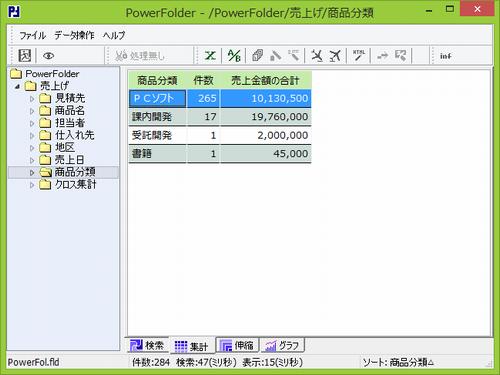Expand the 売上日 folder node
Screen dimensions: 500x375
pos(32,160)
